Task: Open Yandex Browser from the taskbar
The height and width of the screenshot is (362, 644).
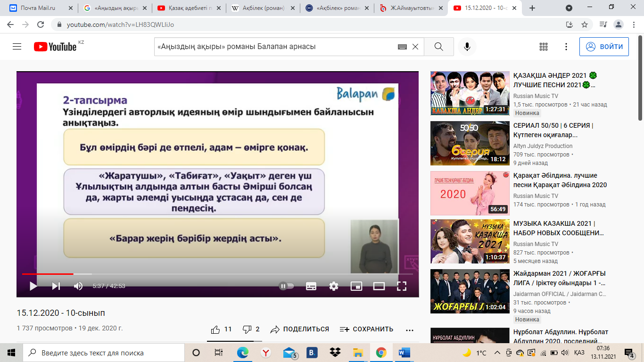Action: [x=266, y=353]
